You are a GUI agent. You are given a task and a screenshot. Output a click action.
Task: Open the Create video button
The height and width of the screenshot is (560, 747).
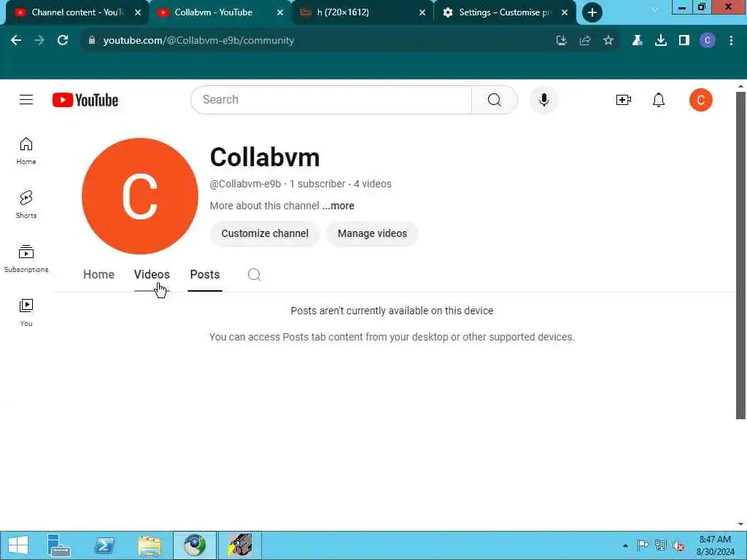pyautogui.click(x=623, y=99)
